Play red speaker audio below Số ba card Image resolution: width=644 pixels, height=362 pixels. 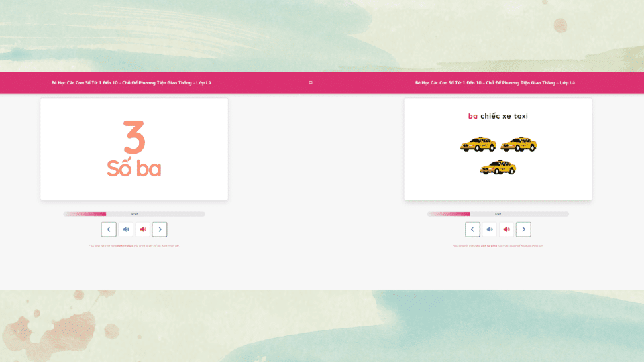[x=143, y=229]
